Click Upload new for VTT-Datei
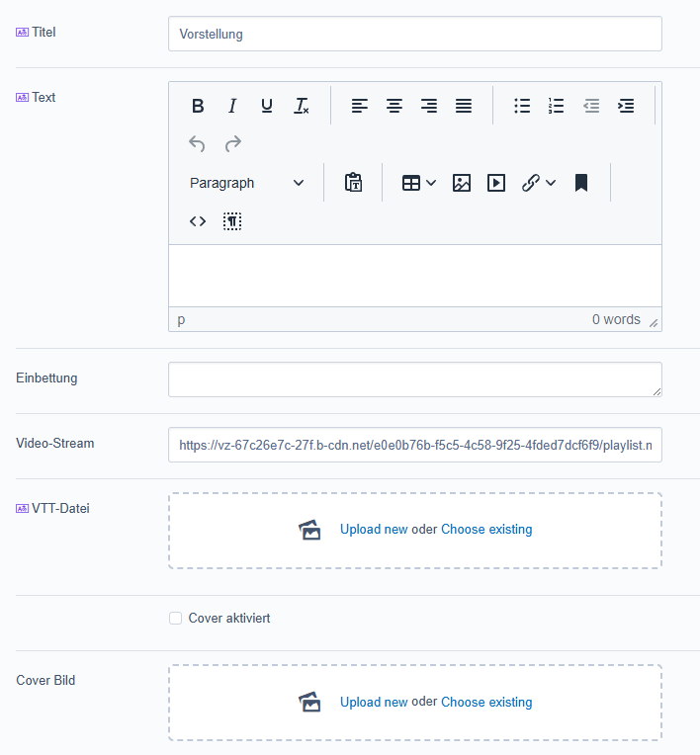Screen dimensions: 700x755 (374, 530)
